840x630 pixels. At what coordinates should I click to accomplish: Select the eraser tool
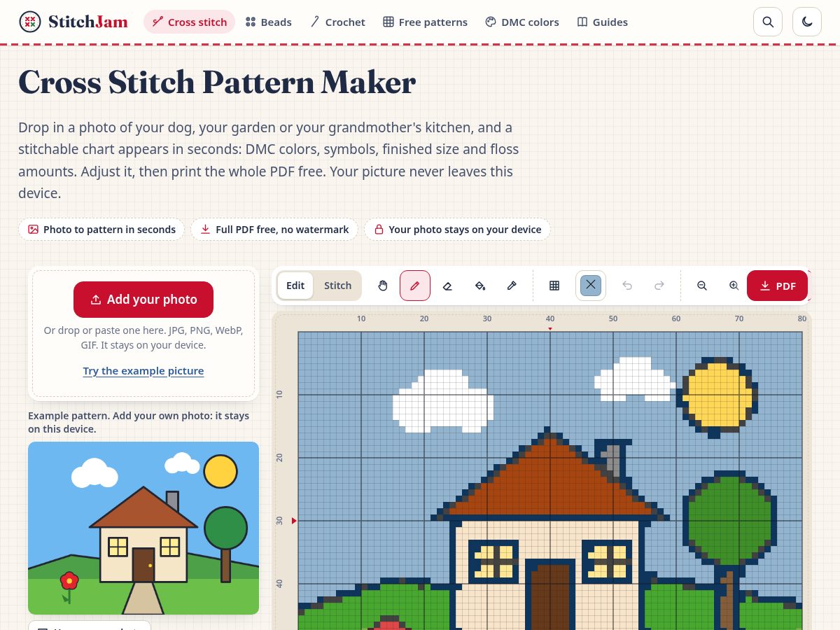[x=447, y=286]
